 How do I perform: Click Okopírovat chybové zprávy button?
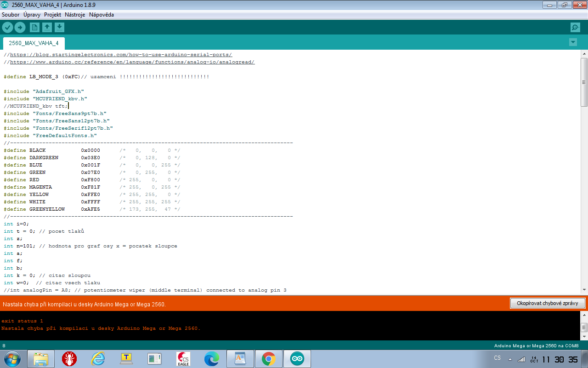(x=547, y=304)
